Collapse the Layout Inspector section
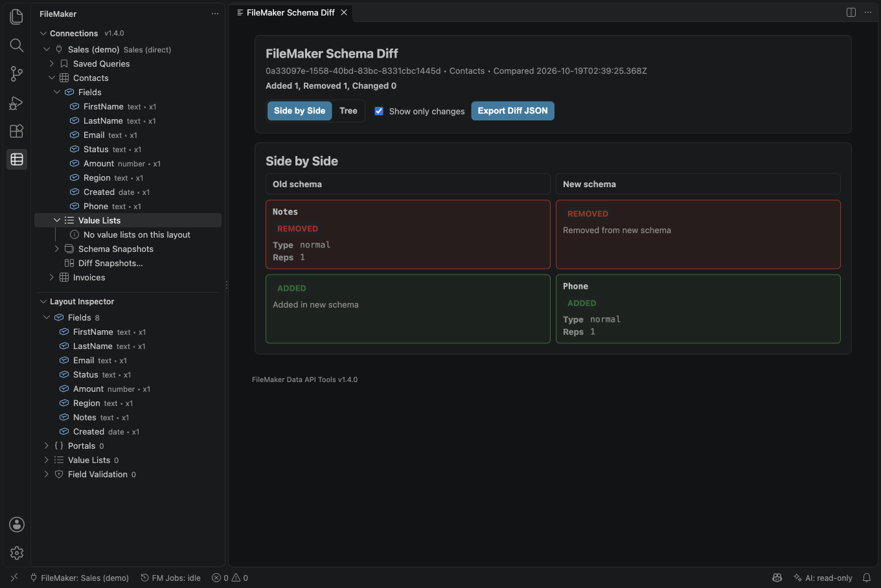 (43, 301)
